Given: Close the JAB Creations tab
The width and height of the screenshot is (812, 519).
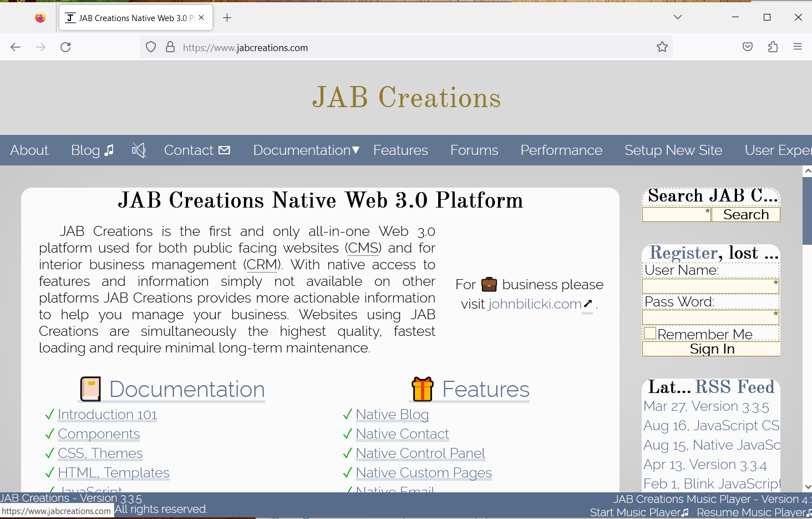Looking at the screenshot, I should coord(201,18).
